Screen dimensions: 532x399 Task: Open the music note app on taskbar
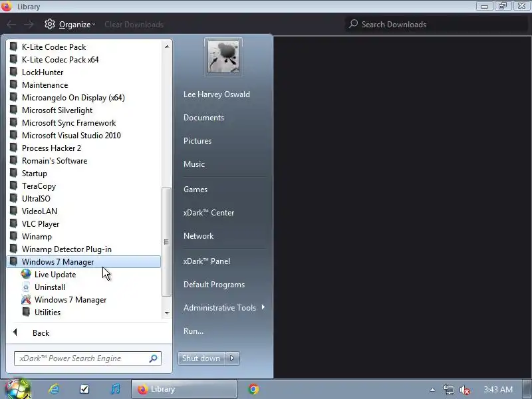pos(115,389)
